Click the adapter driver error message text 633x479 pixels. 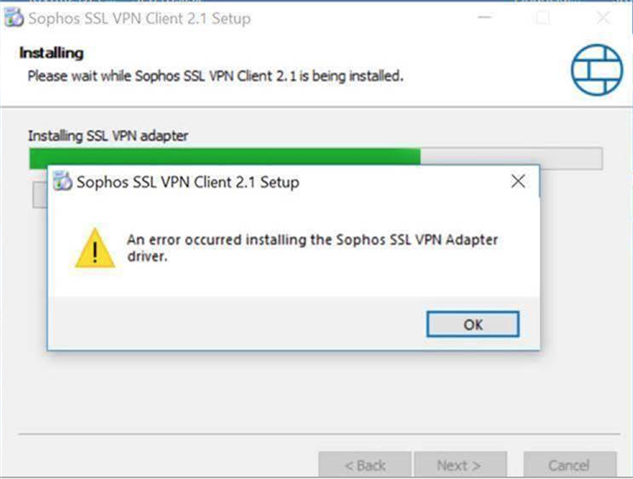312,248
